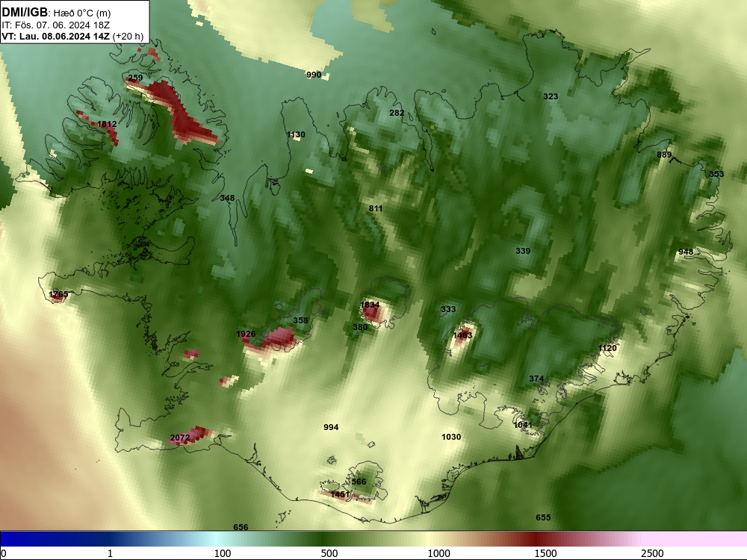Click the 353 value label
This screenshot has height=560, width=747.
point(716,174)
